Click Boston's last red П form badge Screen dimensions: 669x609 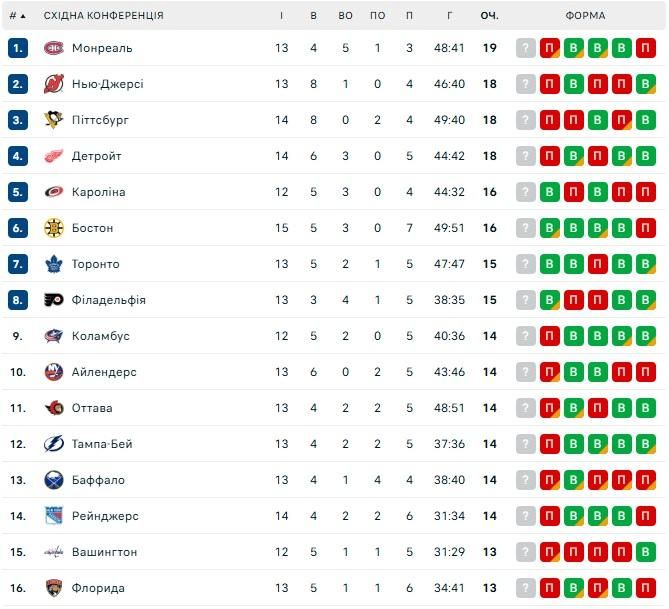(646, 228)
